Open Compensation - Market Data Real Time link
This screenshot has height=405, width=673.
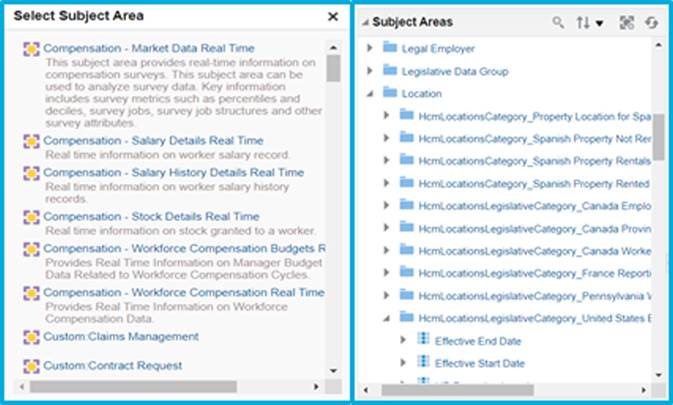click(x=149, y=48)
